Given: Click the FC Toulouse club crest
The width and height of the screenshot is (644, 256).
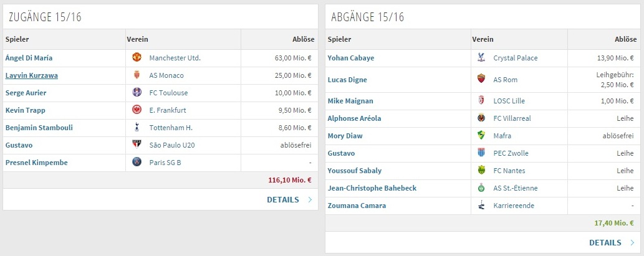Looking at the screenshot, I should [x=137, y=93].
